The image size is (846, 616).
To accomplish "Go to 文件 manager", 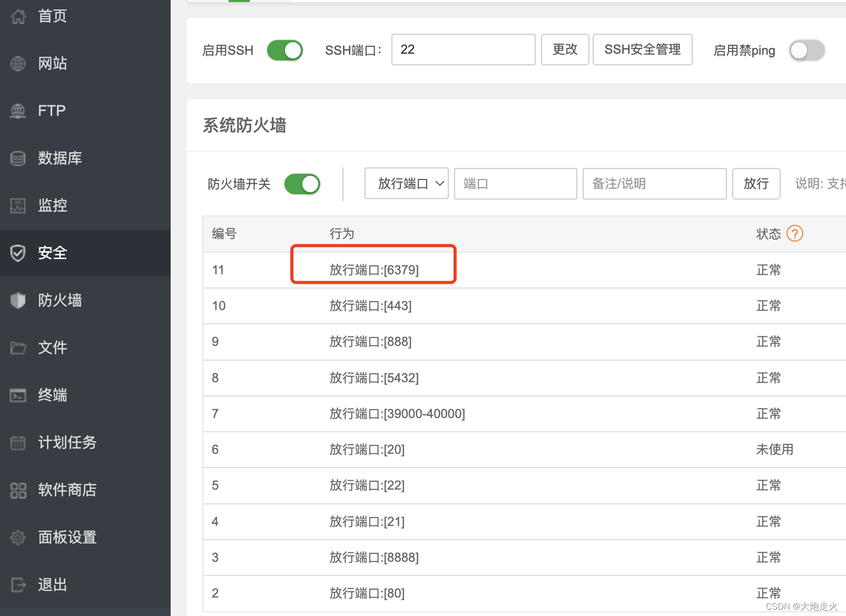I will click(x=53, y=348).
